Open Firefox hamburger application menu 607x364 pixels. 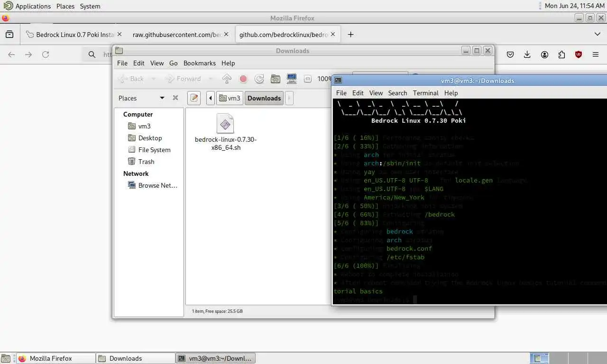pos(596,55)
